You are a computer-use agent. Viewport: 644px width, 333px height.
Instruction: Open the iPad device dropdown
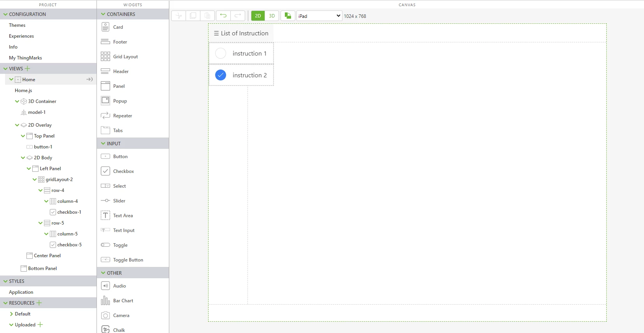(319, 16)
